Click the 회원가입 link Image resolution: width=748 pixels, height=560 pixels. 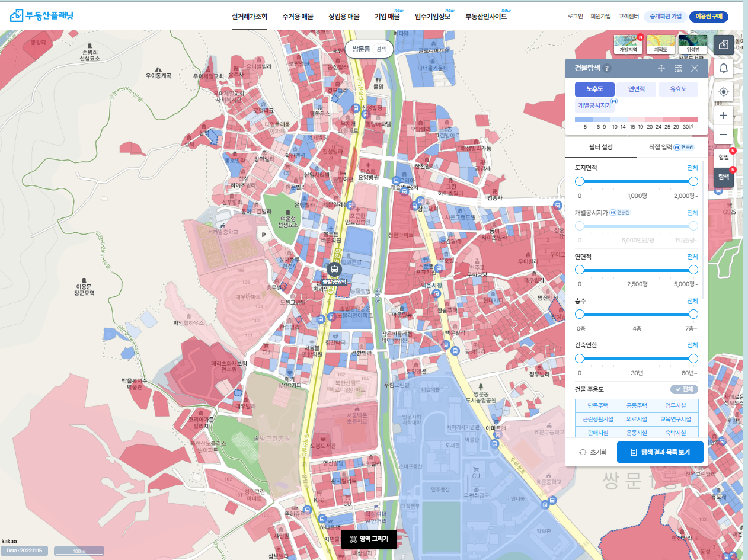pyautogui.click(x=600, y=17)
